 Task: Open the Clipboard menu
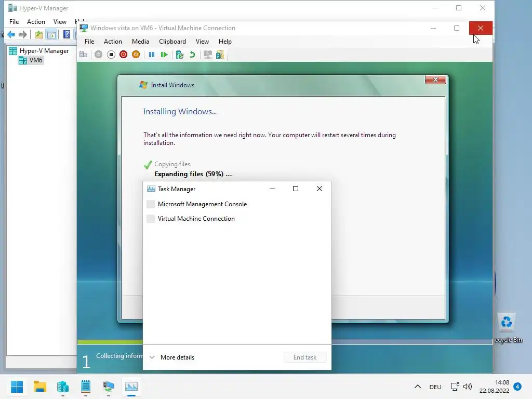(172, 42)
